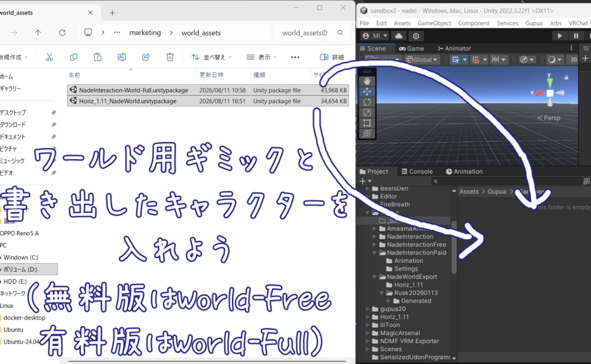The width and height of the screenshot is (591, 364).
Task: Expand the gupua20 folder
Action: point(367,309)
